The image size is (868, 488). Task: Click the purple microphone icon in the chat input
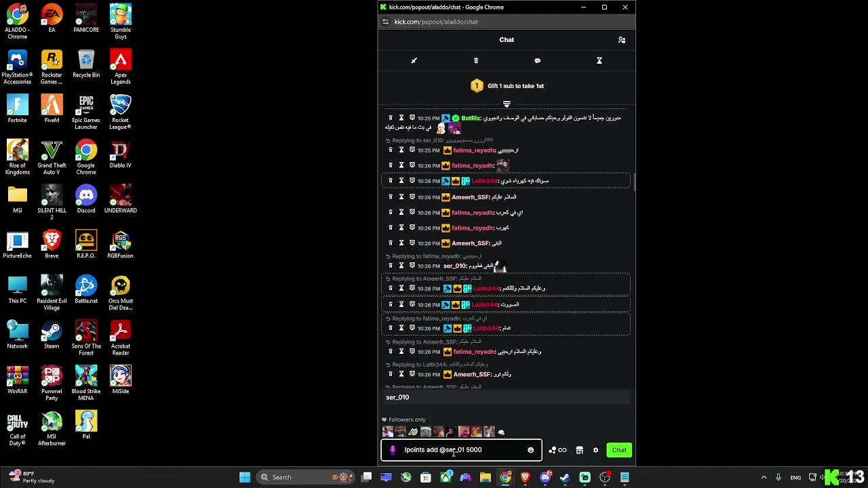click(x=392, y=450)
